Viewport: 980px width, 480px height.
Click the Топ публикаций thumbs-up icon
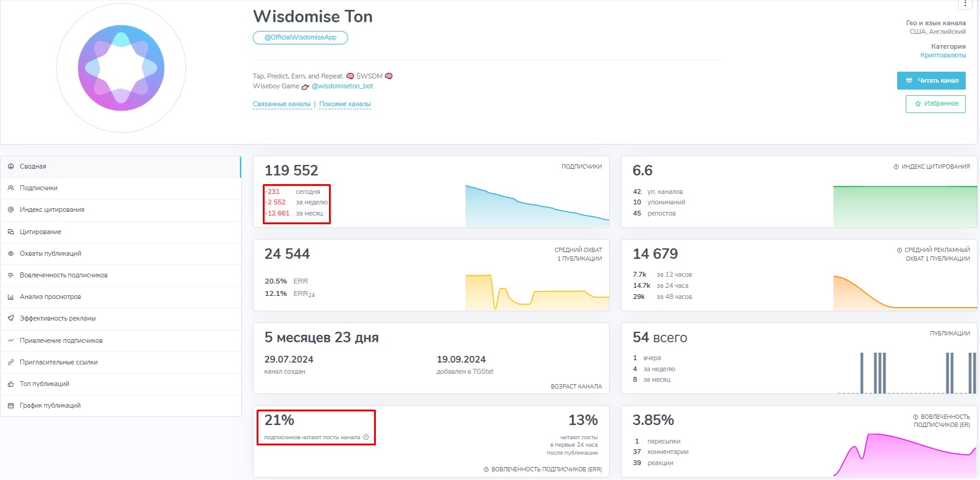[x=11, y=384]
